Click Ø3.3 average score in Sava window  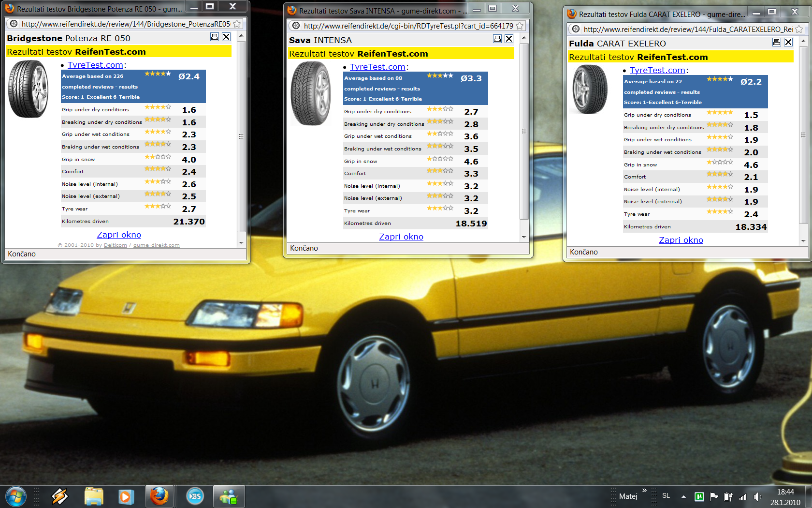471,78
